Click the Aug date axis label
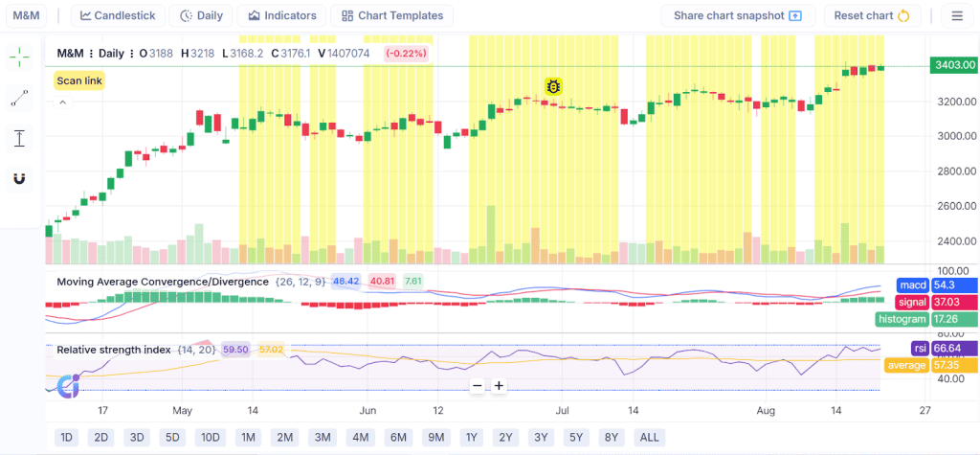980x455 pixels. coord(766,411)
